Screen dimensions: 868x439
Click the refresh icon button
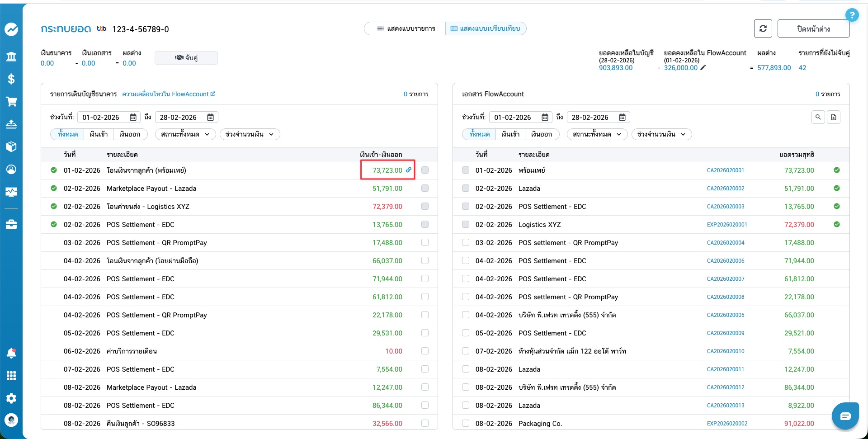pos(763,28)
